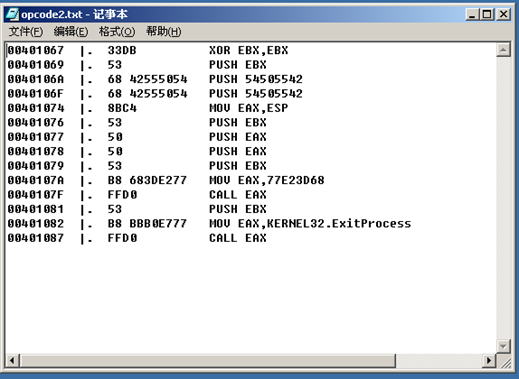
Task: Click PUSH 54505542 at address 0040106F
Action: pyautogui.click(x=256, y=94)
